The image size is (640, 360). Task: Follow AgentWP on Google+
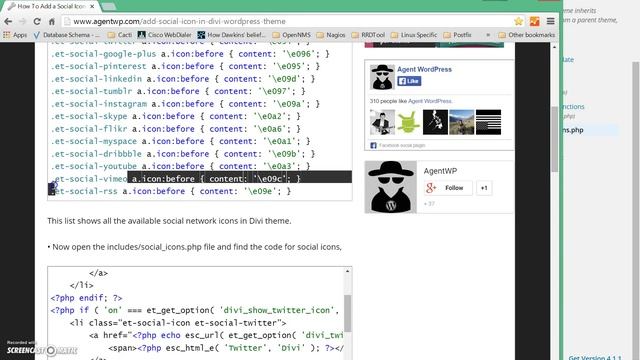448,188
